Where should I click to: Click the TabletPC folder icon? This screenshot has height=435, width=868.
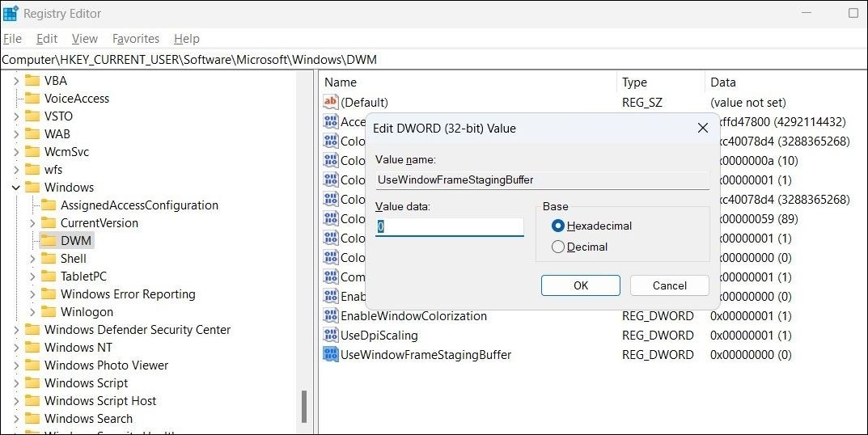pos(49,277)
